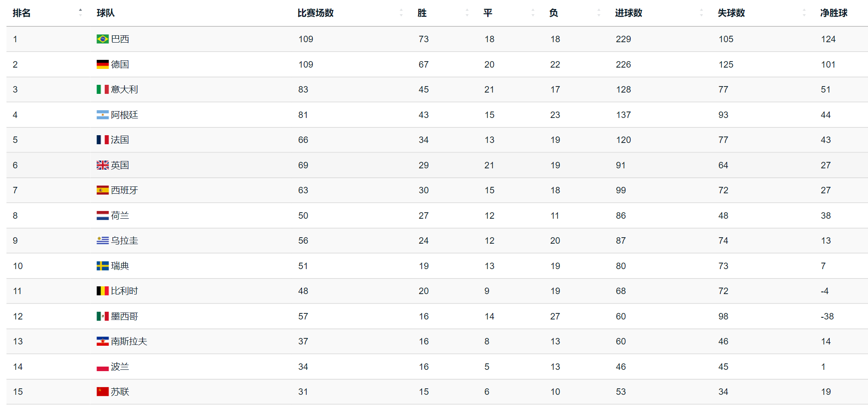Click the Brazil flag icon
Screen dimensions: 868x406
pyautogui.click(x=103, y=39)
